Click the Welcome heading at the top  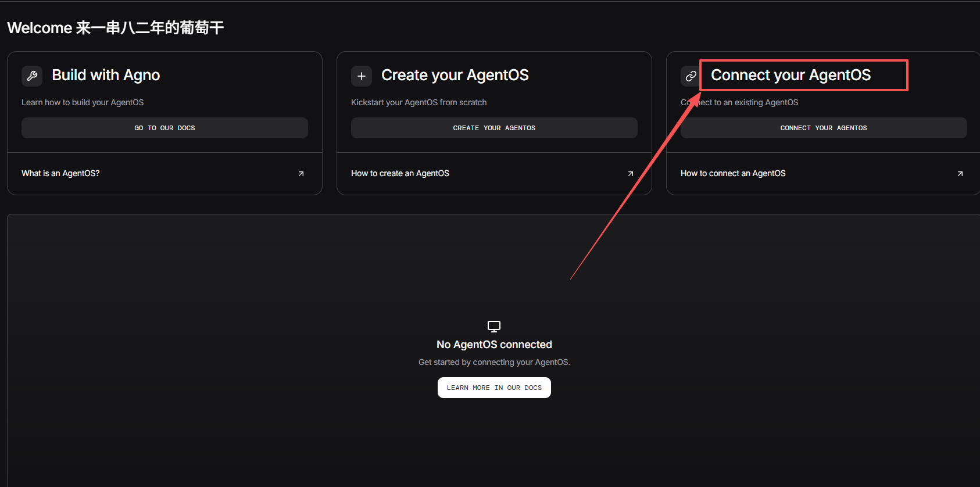pyautogui.click(x=115, y=28)
